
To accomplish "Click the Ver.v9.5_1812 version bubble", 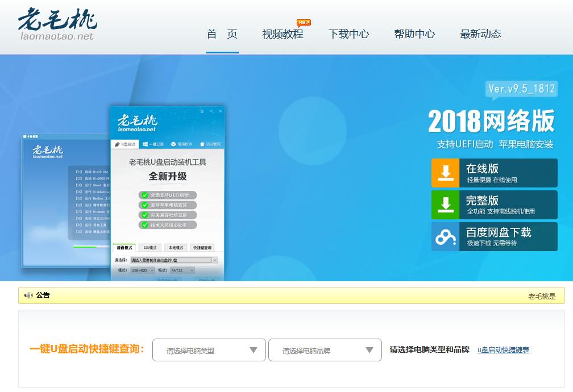I will (x=521, y=89).
